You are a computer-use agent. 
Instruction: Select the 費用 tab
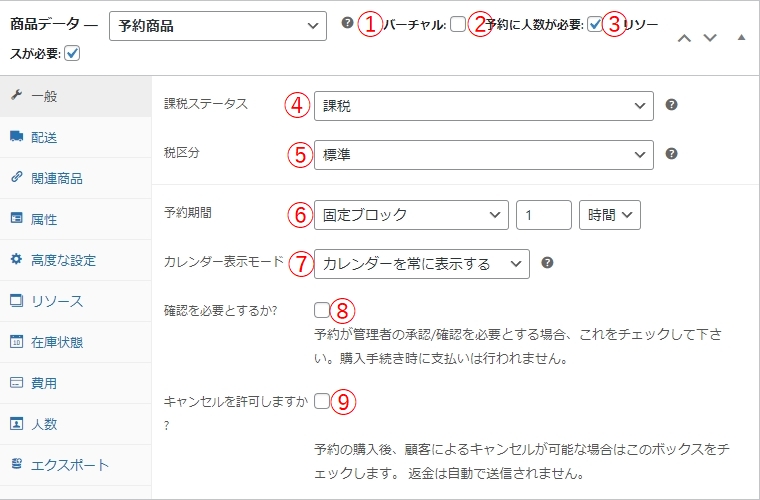tap(44, 382)
